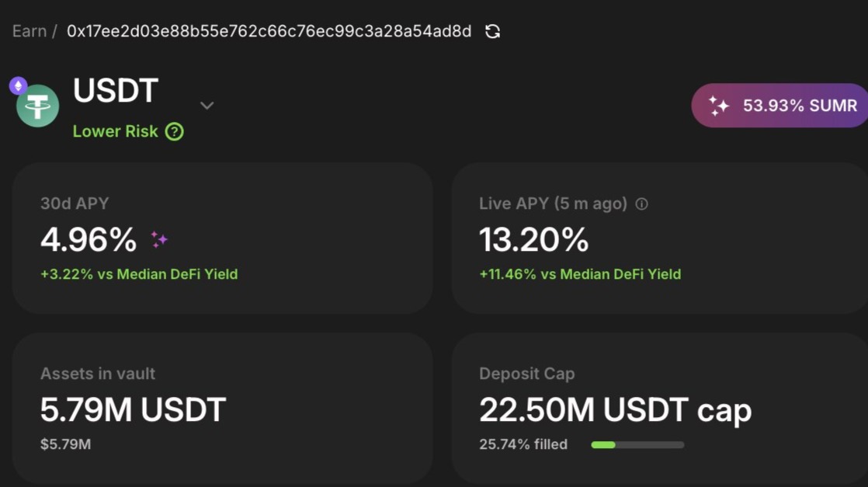Click the 0x17ee2d03 vault address text
This screenshot has height=487, width=868.
pos(269,31)
